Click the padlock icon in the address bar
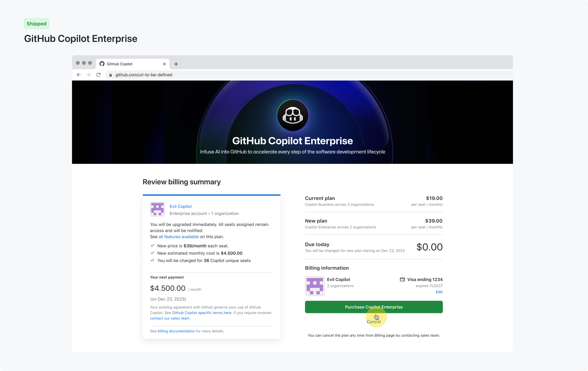The height and width of the screenshot is (371, 588). pyautogui.click(x=111, y=75)
